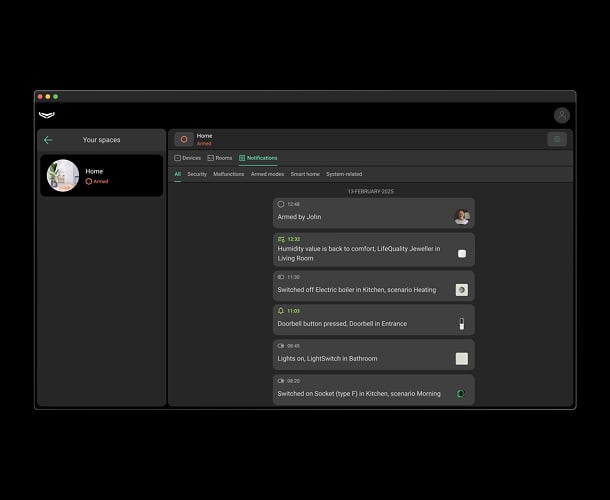Open the user profile icon
The image size is (610, 500).
[x=562, y=115]
